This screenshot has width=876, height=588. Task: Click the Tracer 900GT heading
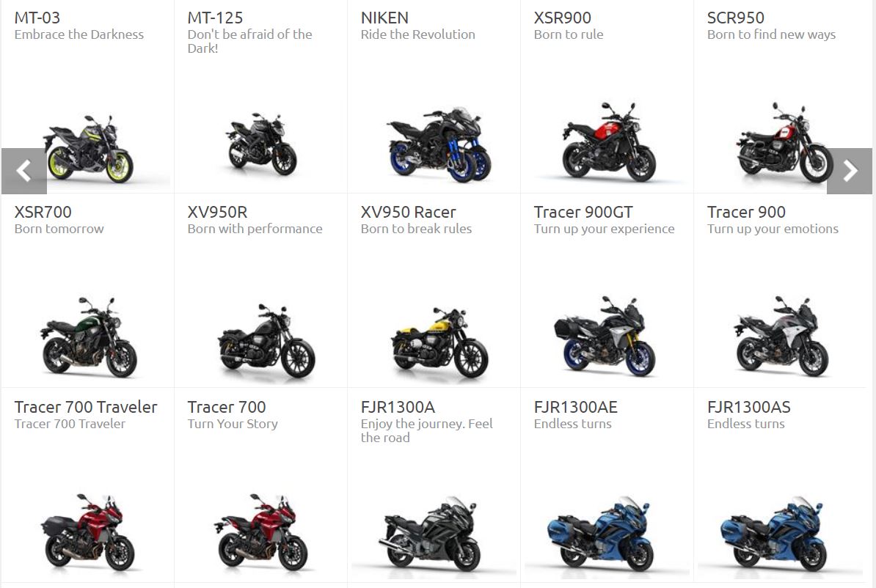[583, 212]
